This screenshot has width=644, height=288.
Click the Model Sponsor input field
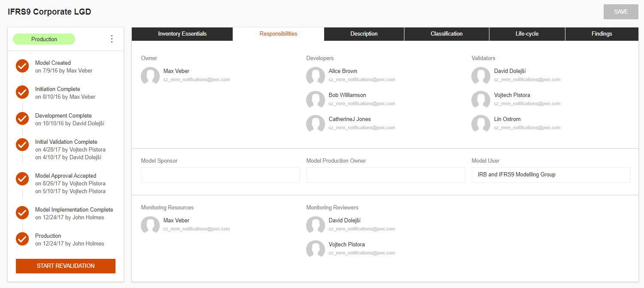(220, 175)
